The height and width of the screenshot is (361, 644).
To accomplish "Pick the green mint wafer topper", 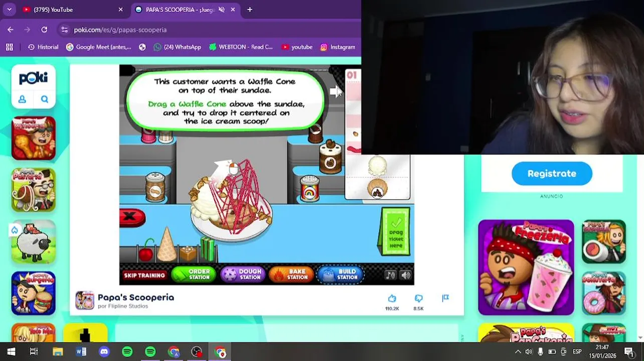I will (x=208, y=250).
